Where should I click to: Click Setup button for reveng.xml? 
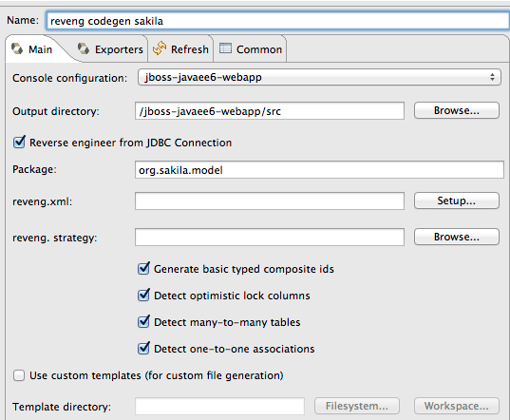[457, 200]
